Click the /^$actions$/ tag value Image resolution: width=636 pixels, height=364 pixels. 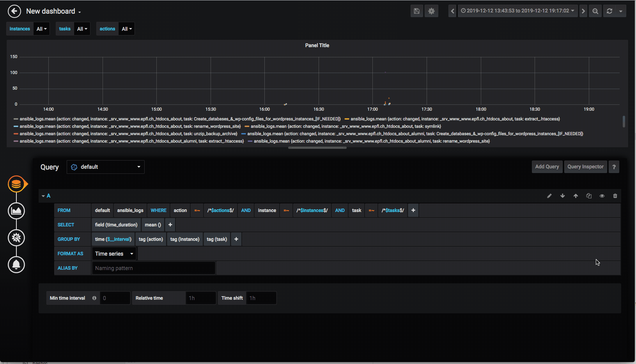pos(221,210)
